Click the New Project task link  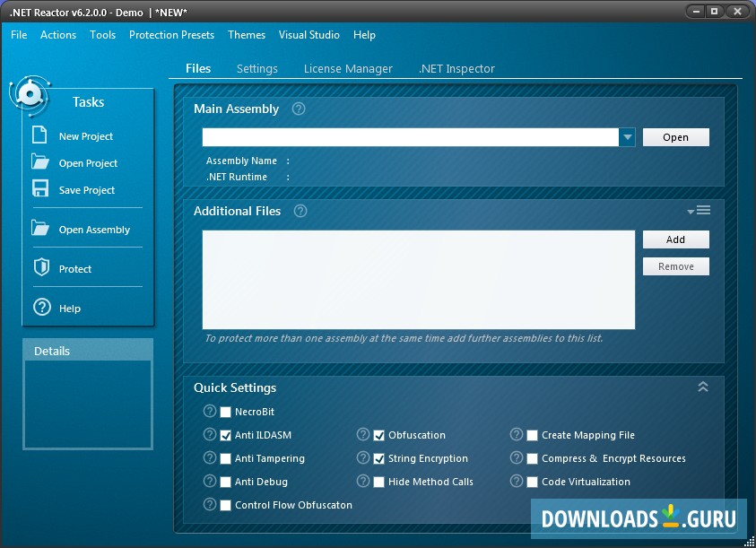(x=86, y=136)
